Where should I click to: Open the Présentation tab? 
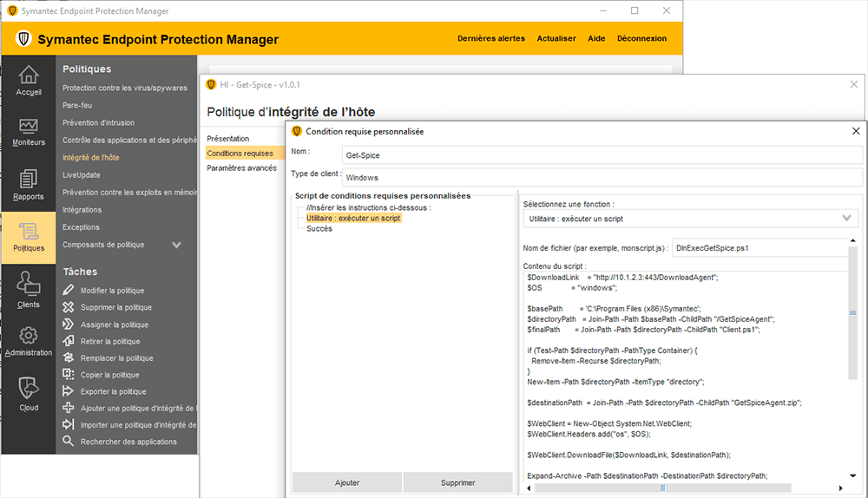pos(227,139)
